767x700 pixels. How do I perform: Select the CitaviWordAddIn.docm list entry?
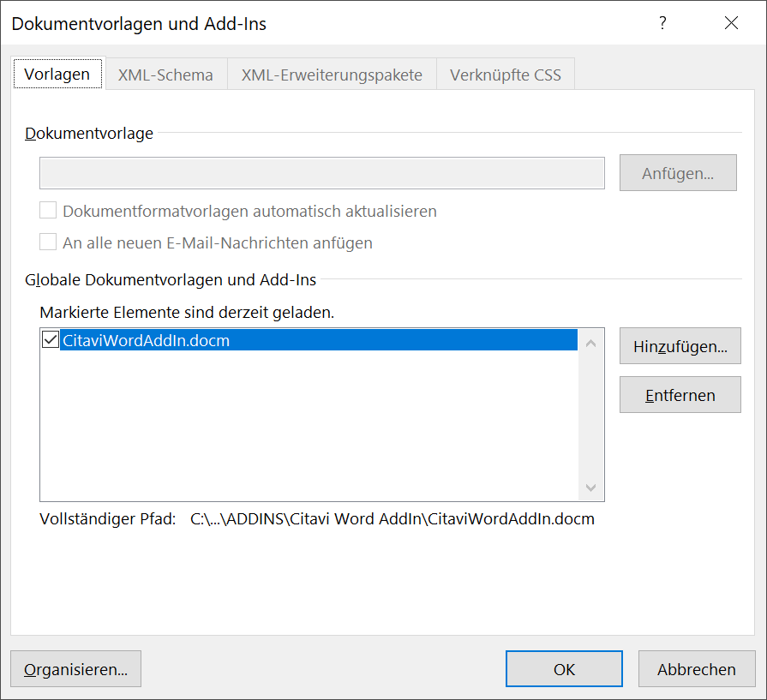click(x=319, y=340)
